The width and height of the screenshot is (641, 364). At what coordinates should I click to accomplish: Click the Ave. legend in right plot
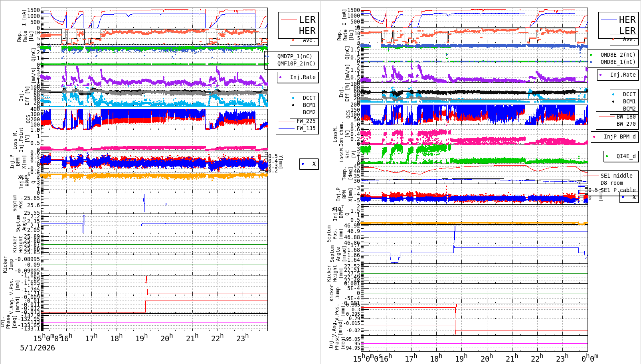[x=624, y=39]
